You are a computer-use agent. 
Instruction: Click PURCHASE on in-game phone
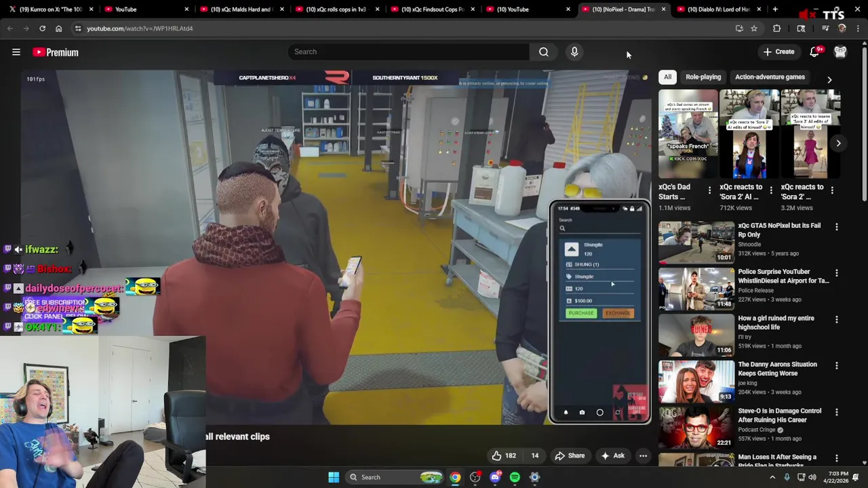pos(581,313)
